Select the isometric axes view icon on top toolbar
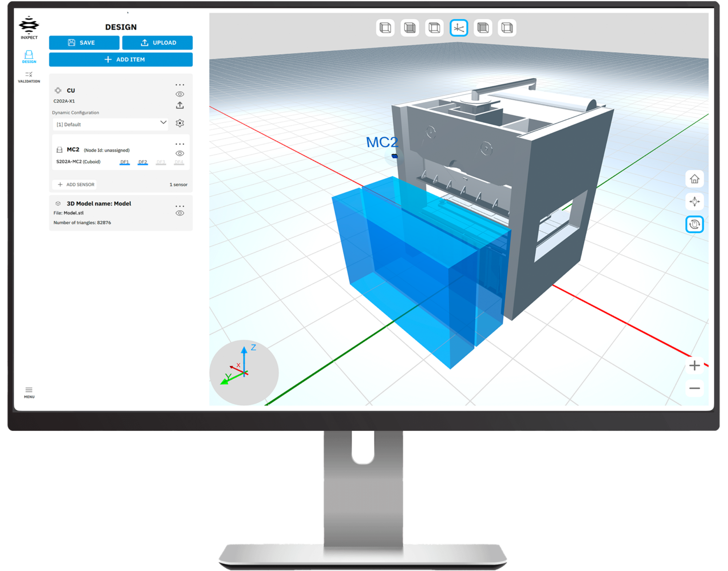Screen dimensions: 728x571 tap(459, 28)
